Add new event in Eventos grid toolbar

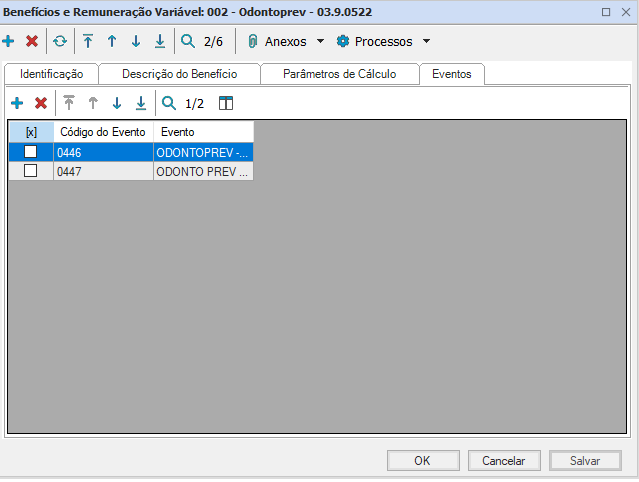[x=17, y=103]
